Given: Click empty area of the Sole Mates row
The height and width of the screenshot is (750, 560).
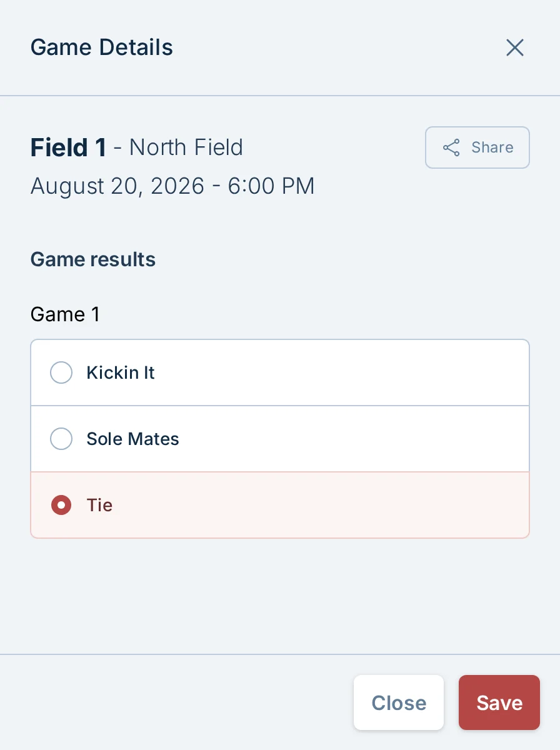Looking at the screenshot, I should coord(350,439).
